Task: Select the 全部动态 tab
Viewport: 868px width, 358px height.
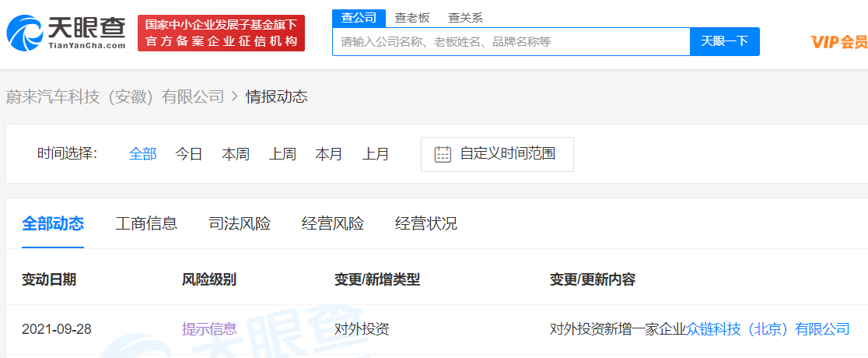Action: 53,224
